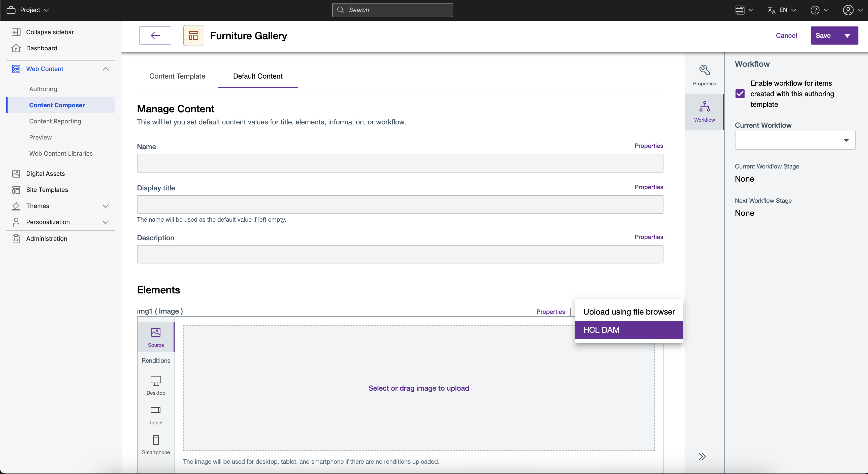Click the Source image tab icon
The image size is (868, 474).
[155, 332]
